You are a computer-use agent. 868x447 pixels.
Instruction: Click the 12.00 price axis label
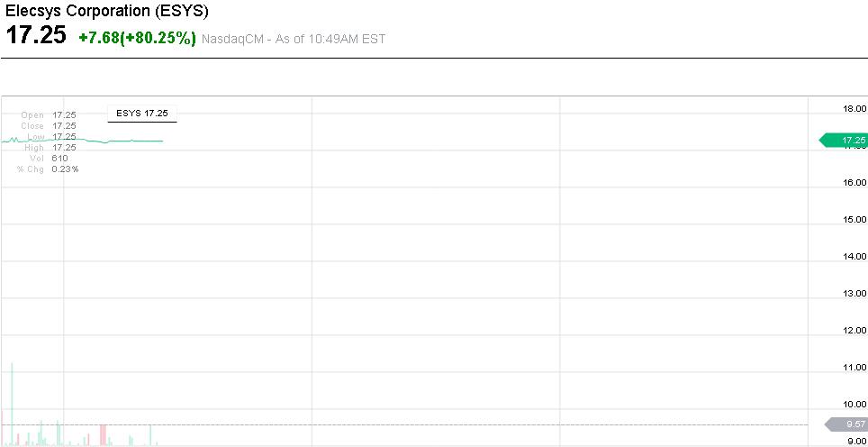pos(854,331)
